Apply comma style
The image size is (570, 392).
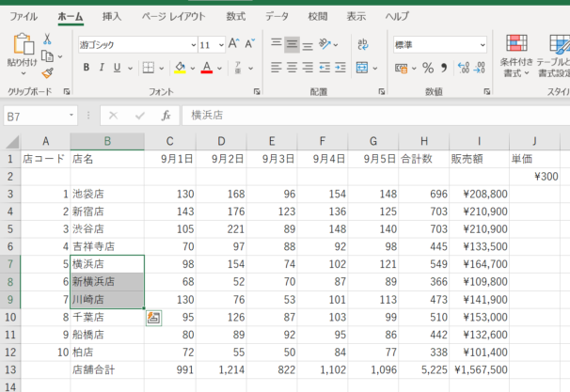(444, 68)
